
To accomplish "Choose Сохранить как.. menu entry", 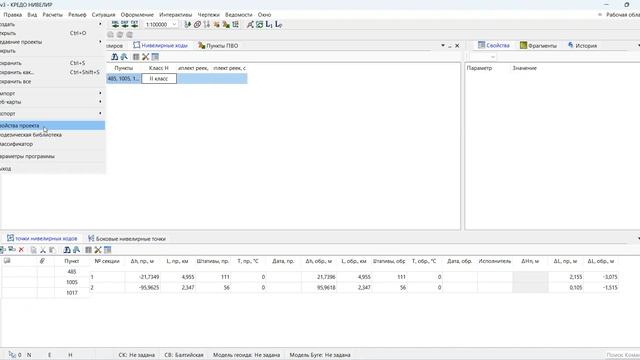I will tap(52, 72).
